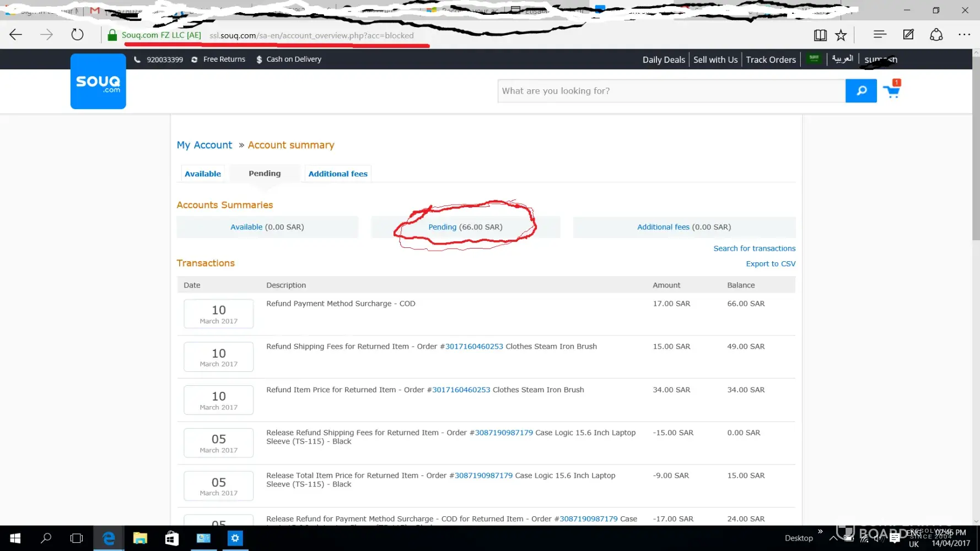This screenshot has height=551, width=980.
Task: Open Edge more actions ellipsis menu
Action: click(964, 35)
